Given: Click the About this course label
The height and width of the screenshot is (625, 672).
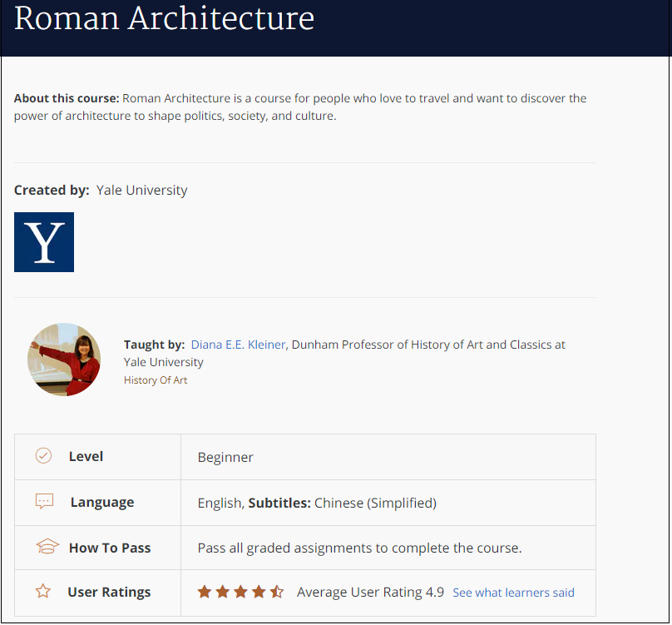Looking at the screenshot, I should pos(67,98).
